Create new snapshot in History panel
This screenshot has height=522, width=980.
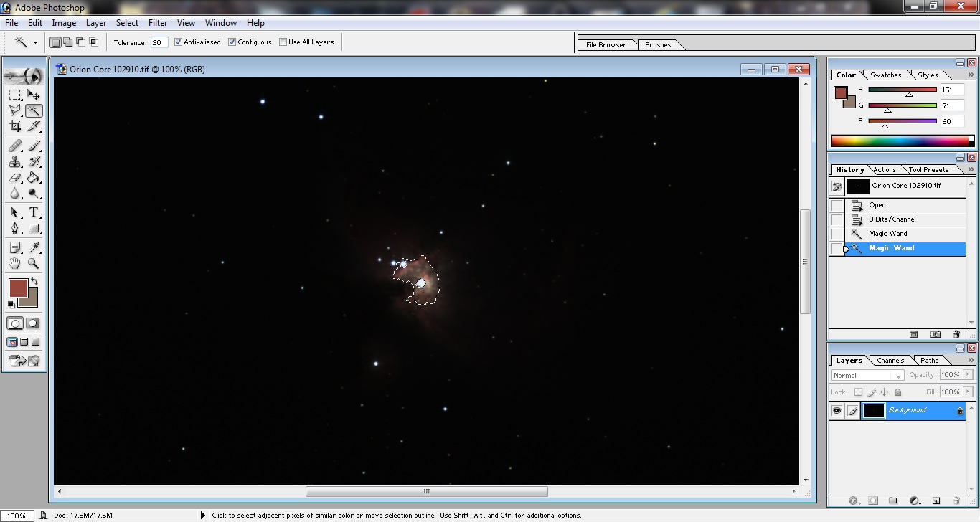[936, 334]
